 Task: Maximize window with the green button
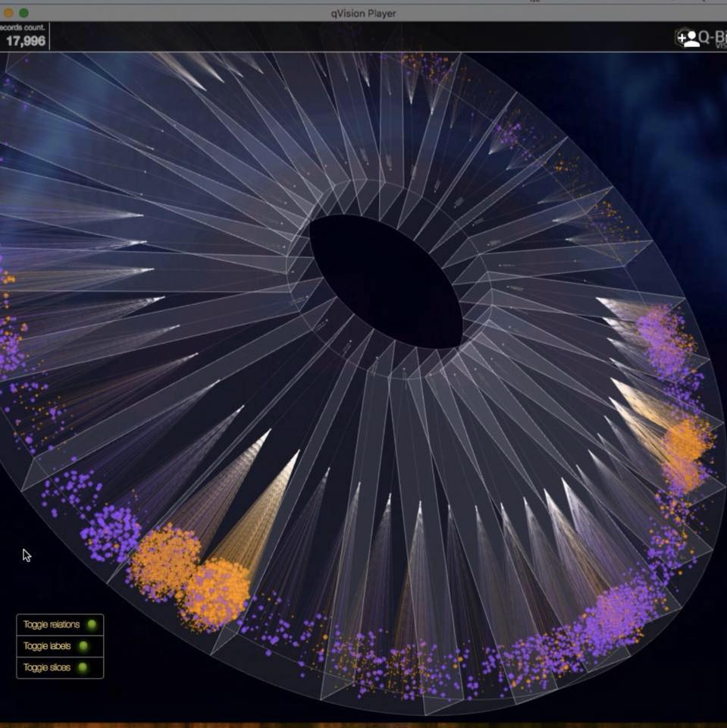coord(24,13)
